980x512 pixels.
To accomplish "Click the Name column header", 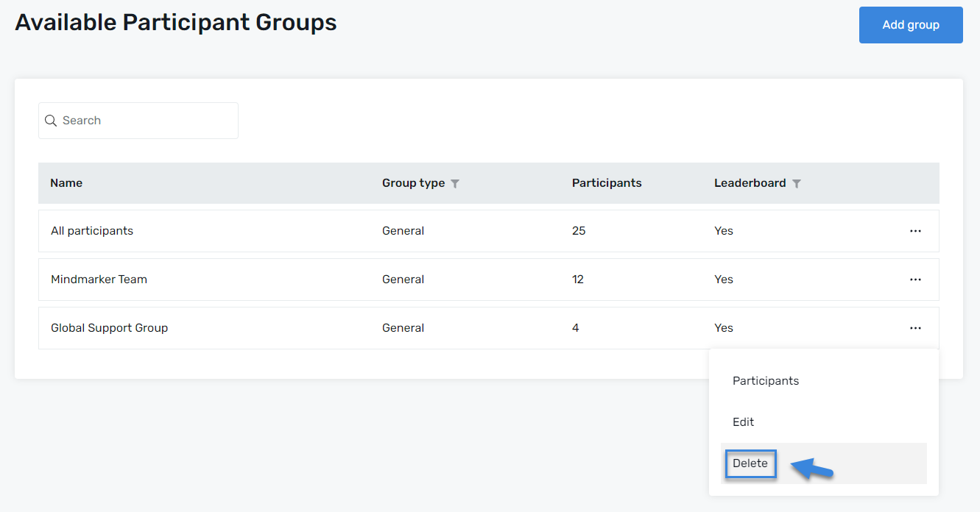I will pos(66,183).
